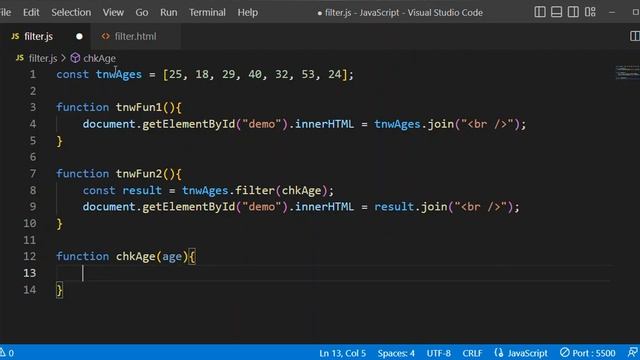
Task: Go to line via Ln 13, Col 5
Action: pyautogui.click(x=342, y=353)
